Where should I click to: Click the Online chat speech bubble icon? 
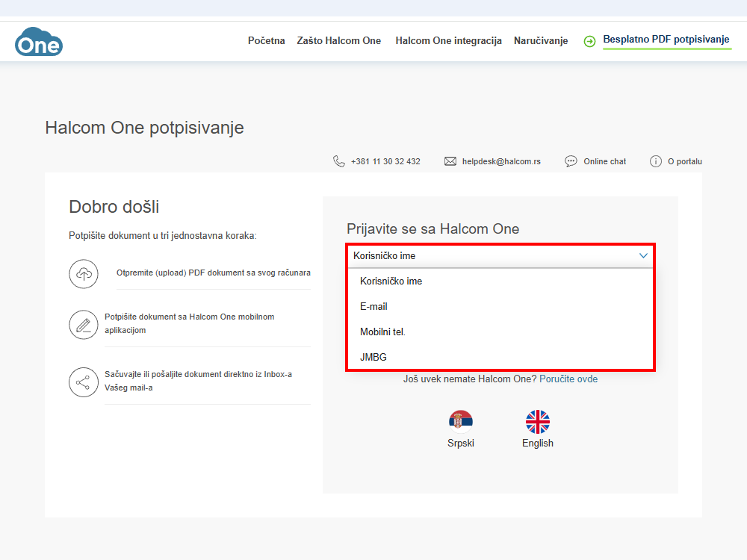point(571,161)
